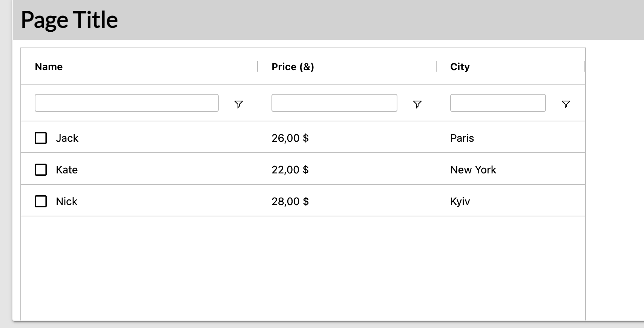Click into the Price filter input
644x328 pixels.
click(334, 103)
